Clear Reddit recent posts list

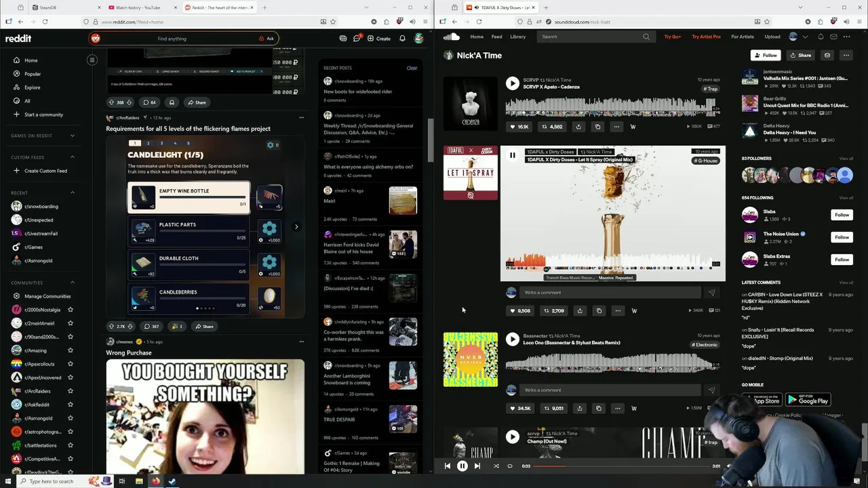(x=412, y=68)
